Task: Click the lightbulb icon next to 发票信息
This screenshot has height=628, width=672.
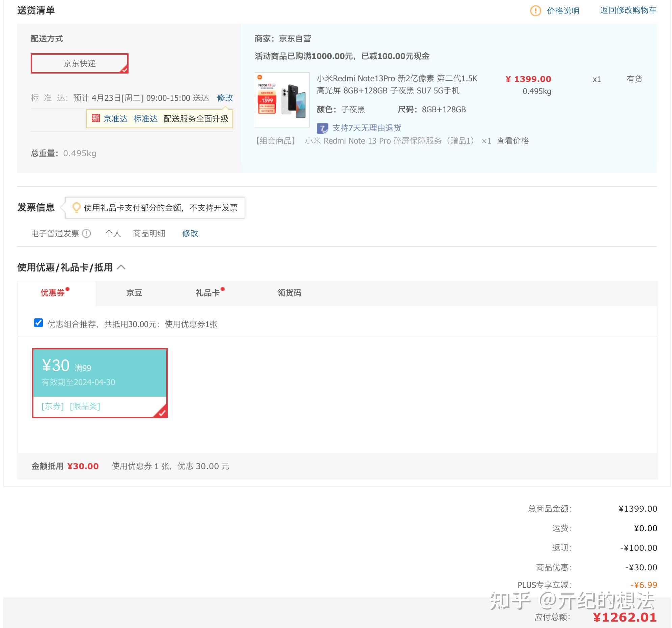Action: 76,207
